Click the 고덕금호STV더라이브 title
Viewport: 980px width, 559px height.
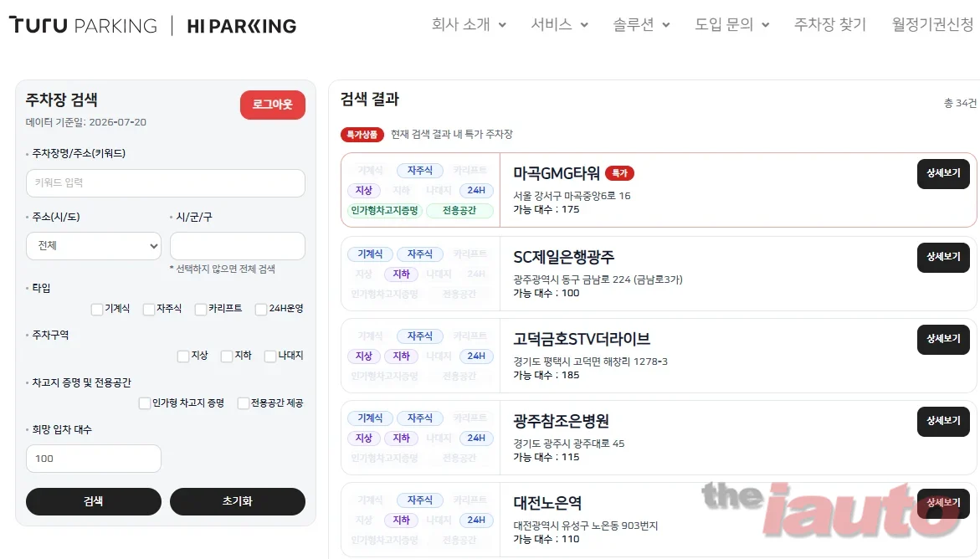(x=582, y=339)
